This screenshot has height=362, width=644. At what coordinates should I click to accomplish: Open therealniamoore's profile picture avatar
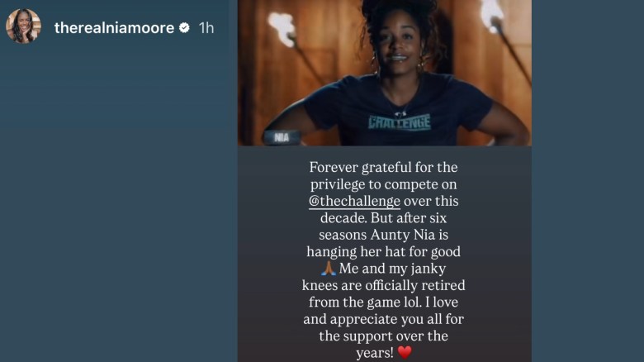point(23,26)
